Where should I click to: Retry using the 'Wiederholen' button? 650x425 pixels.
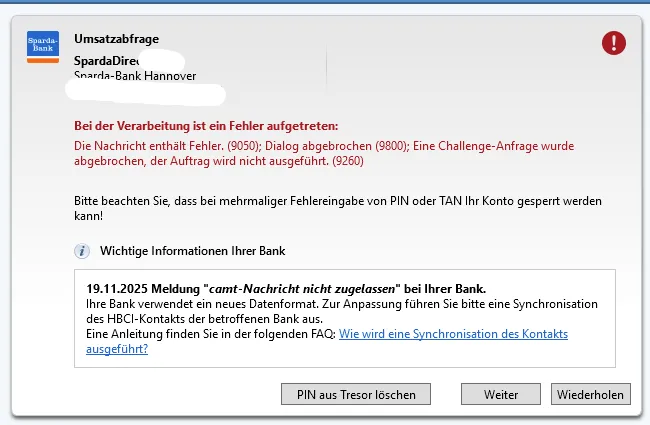point(589,394)
